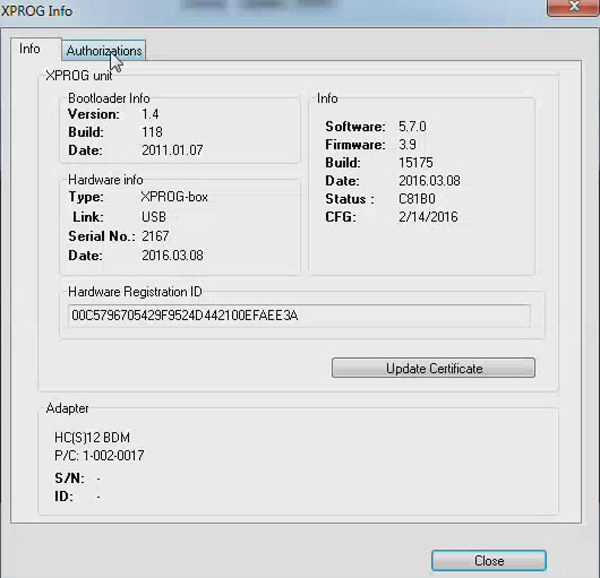Close the XPROG Info window with X
The width and height of the screenshot is (600, 578).
tap(574, 7)
